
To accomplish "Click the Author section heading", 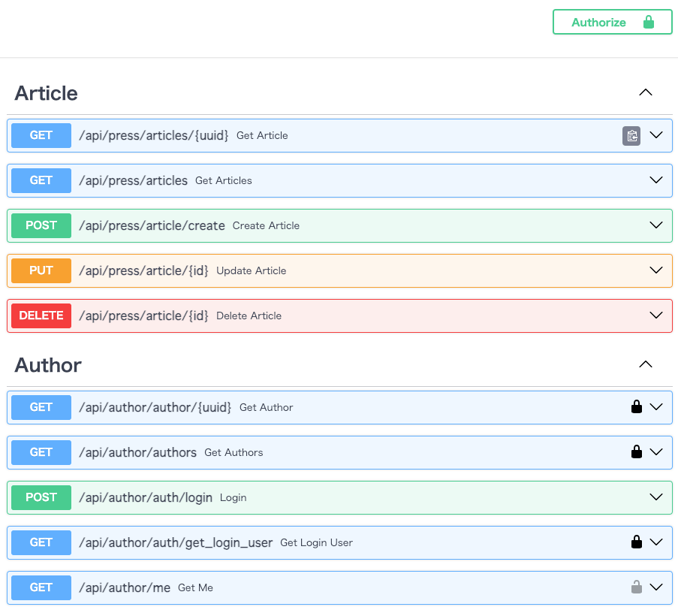I will (48, 365).
